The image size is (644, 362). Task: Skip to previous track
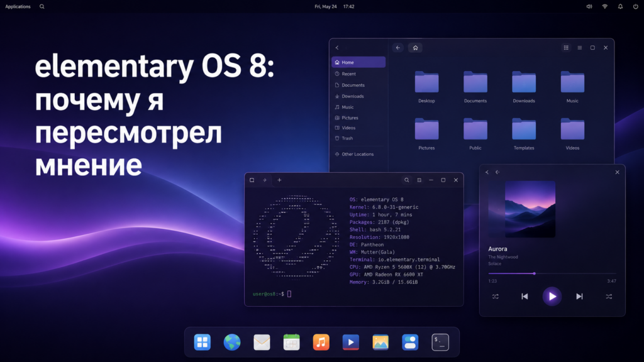point(525,297)
